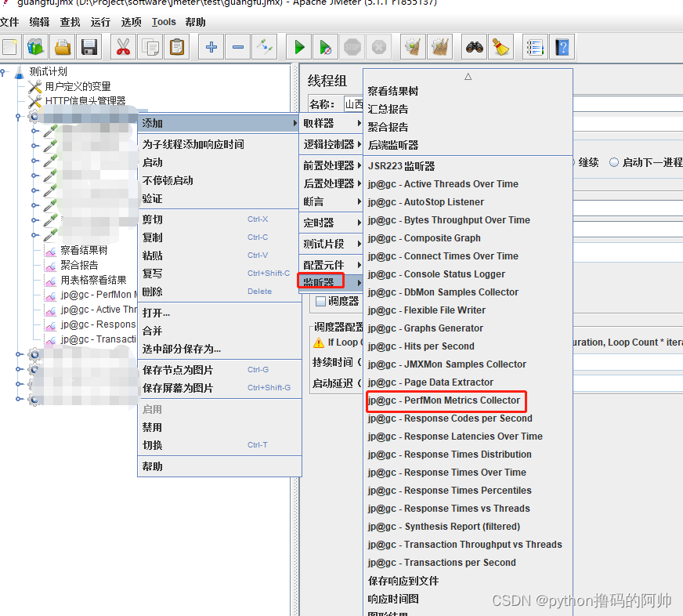Open 断言 submenu
683x616 pixels.
331,202
